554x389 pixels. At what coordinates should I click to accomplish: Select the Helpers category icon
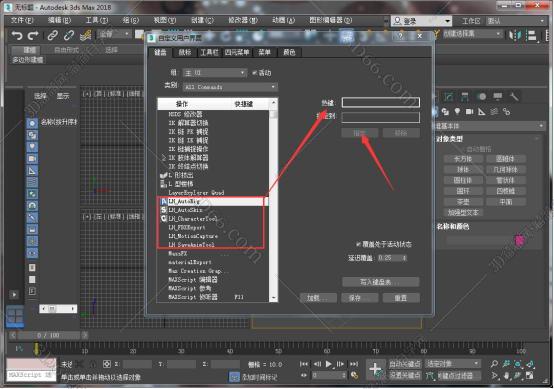[x=482, y=112]
